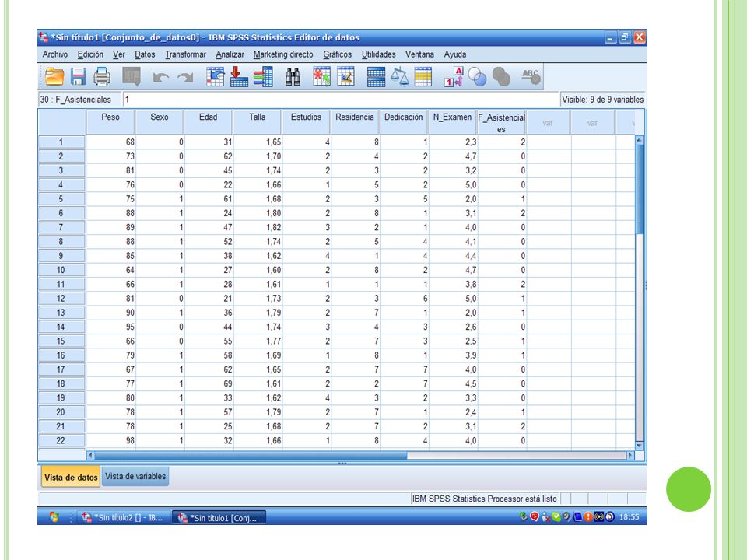Image resolution: width=747 pixels, height=560 pixels.
Task: Select the Residencia column header
Action: tap(355, 122)
